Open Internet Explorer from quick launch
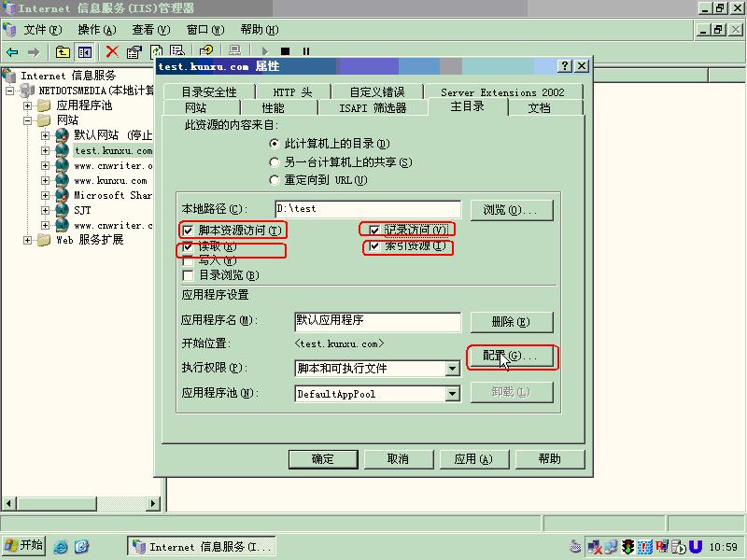Viewport: 747px width, 560px height. [x=61, y=546]
